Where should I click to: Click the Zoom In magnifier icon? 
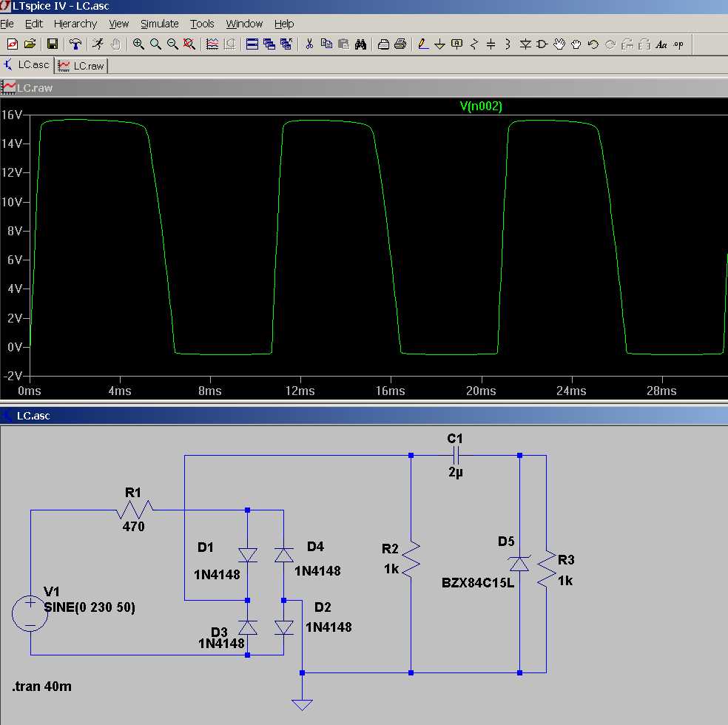(x=138, y=44)
